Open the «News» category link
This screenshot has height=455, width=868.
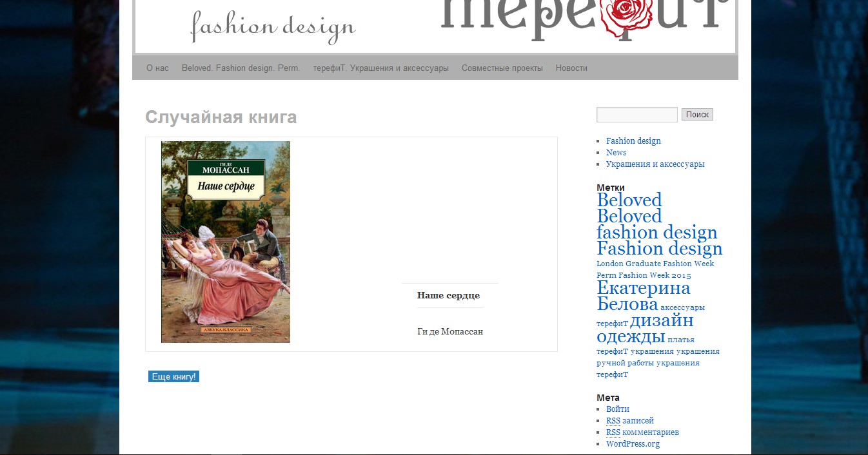[x=616, y=153]
